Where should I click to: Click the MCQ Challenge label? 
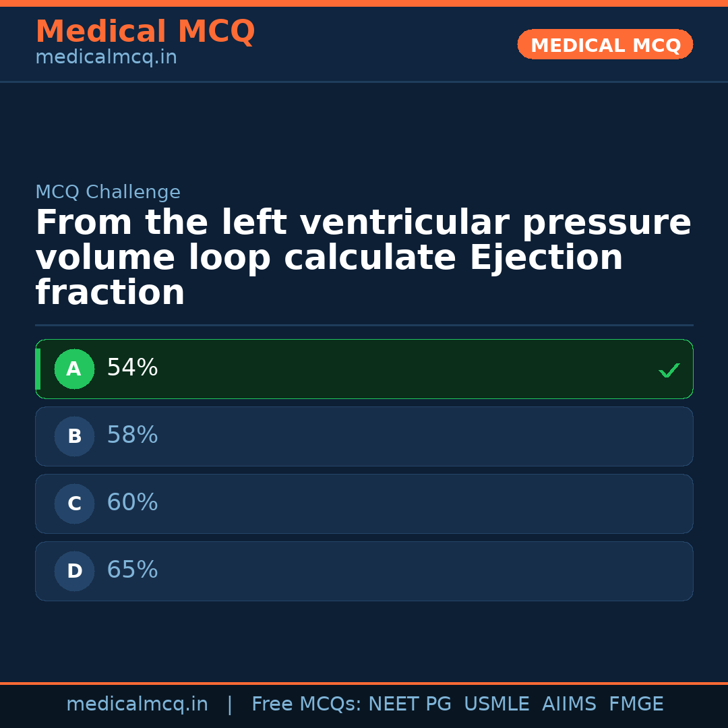[108, 193]
